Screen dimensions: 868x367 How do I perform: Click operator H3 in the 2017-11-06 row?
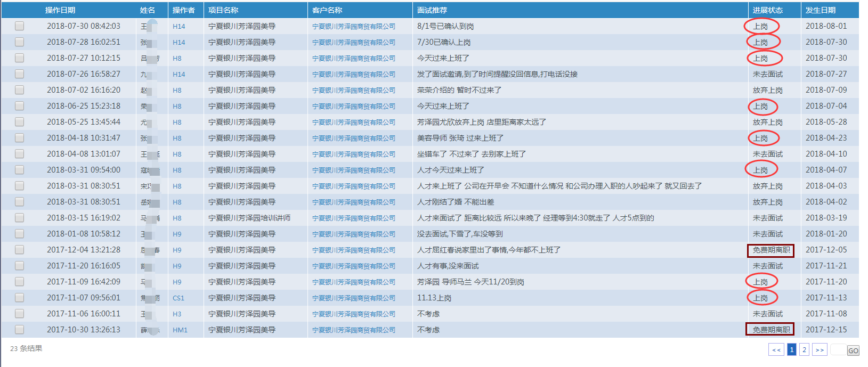click(x=177, y=314)
